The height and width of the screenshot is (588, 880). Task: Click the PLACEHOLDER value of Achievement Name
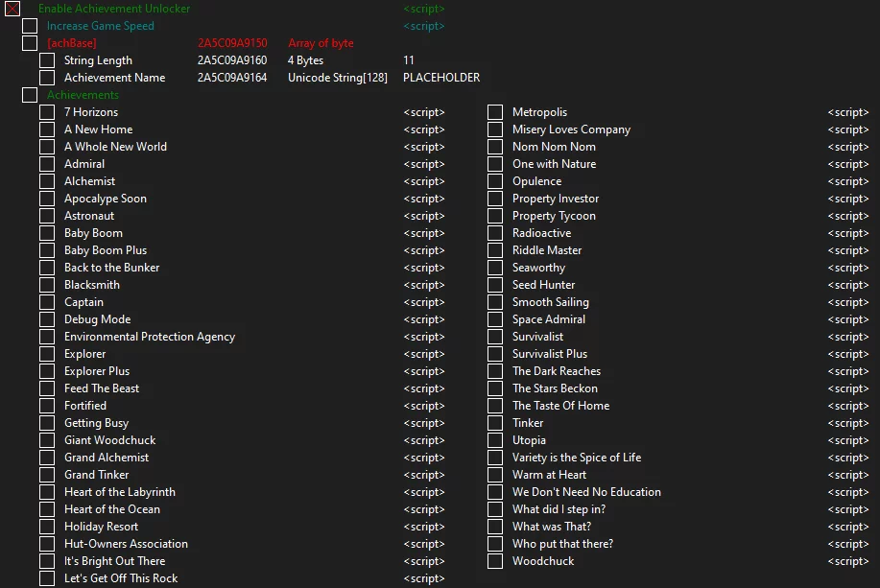[441, 78]
